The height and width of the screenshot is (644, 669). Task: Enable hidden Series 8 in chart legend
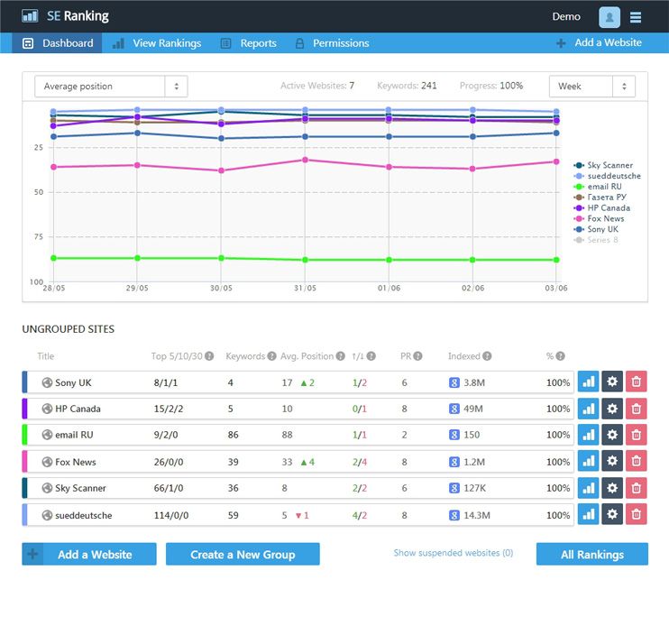coord(596,240)
